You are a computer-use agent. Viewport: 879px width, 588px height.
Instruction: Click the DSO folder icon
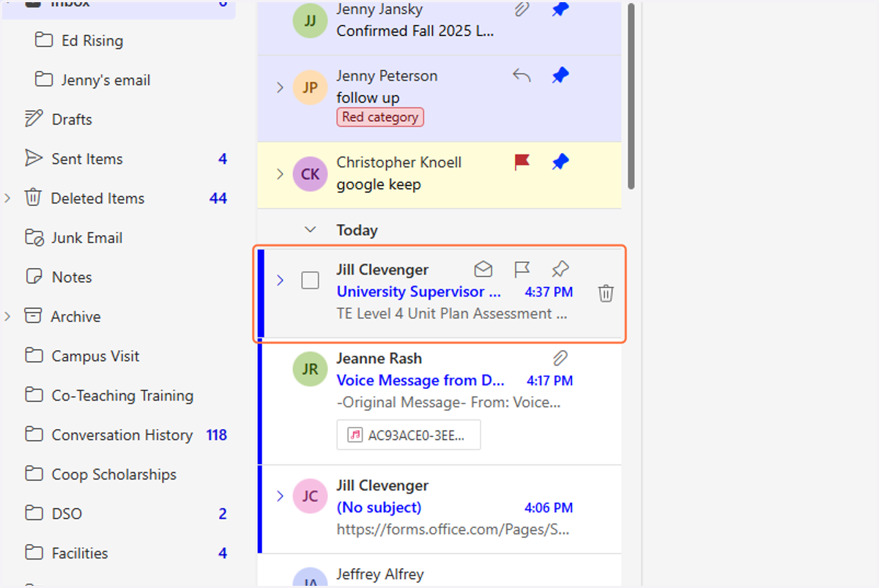click(34, 513)
